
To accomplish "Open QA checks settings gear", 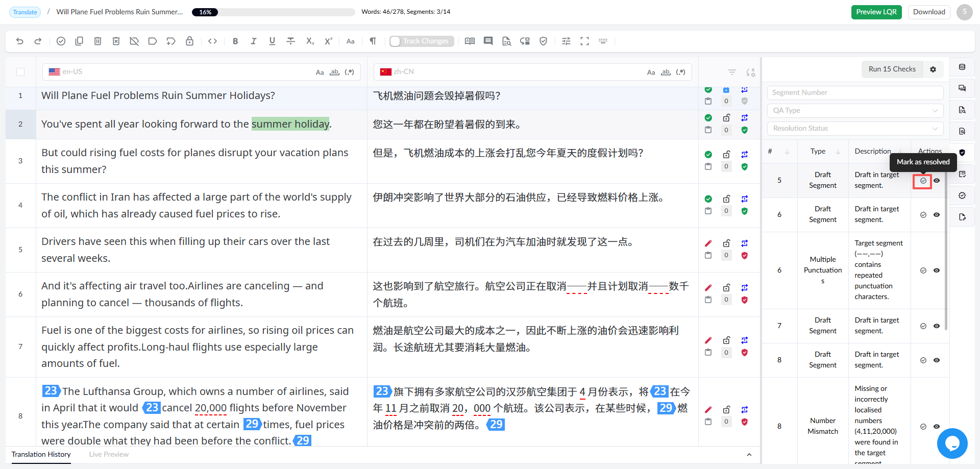I will point(933,69).
